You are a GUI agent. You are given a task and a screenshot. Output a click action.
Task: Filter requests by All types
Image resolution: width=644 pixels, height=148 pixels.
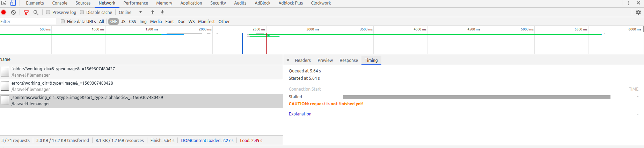102,21
